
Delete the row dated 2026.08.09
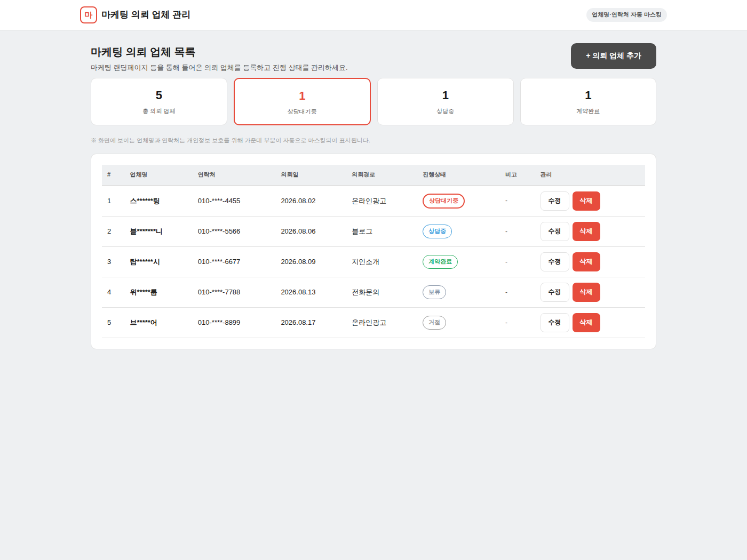click(586, 262)
